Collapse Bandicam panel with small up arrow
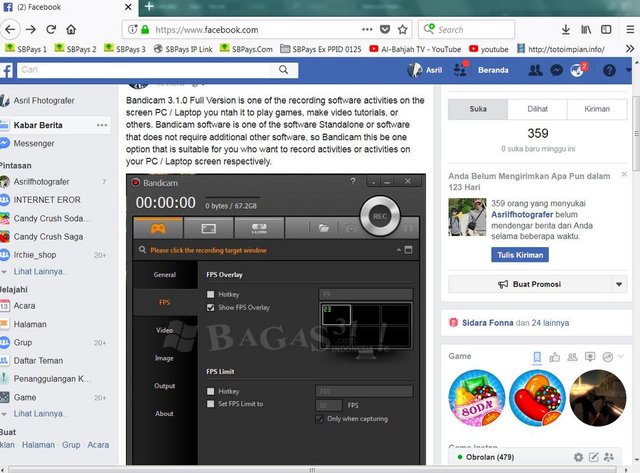 pyautogui.click(x=398, y=250)
